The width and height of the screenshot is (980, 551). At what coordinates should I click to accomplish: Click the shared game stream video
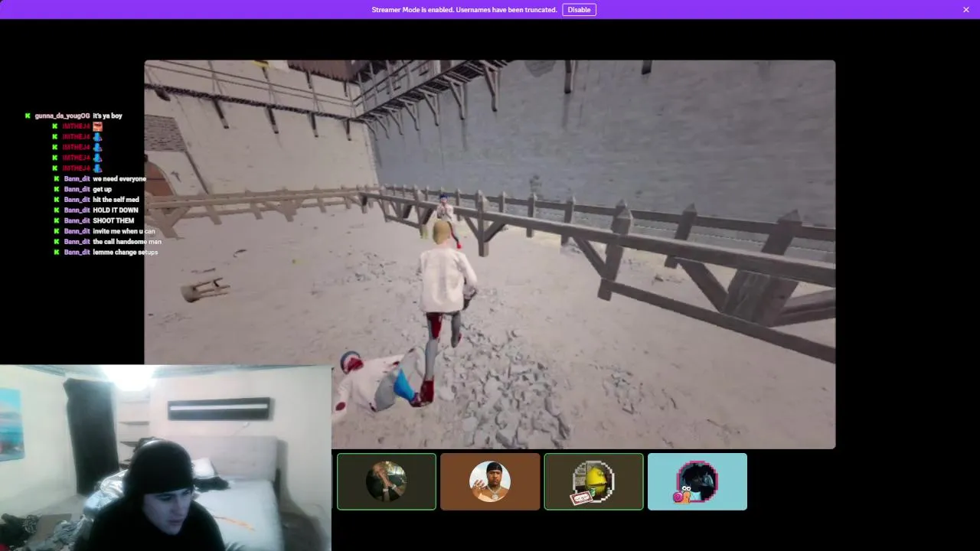(489, 254)
